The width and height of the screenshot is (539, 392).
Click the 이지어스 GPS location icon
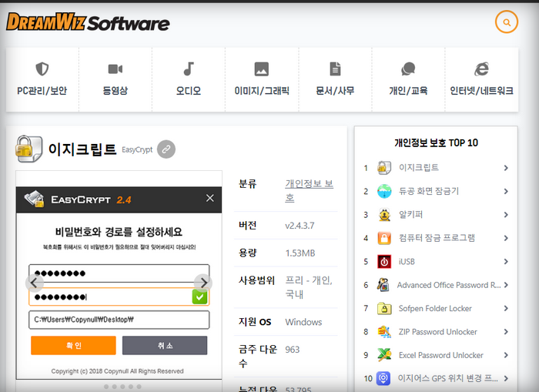click(383, 378)
